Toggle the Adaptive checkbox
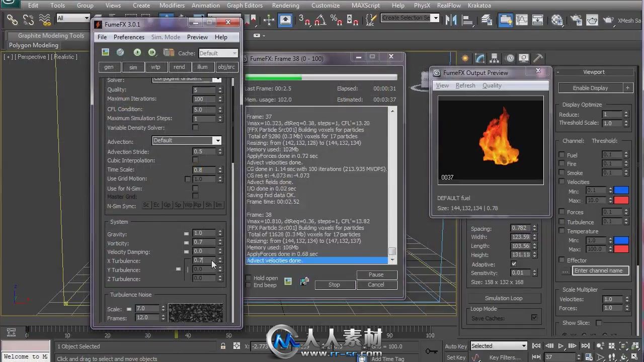Viewport: 644px width, 362px height. click(514, 264)
